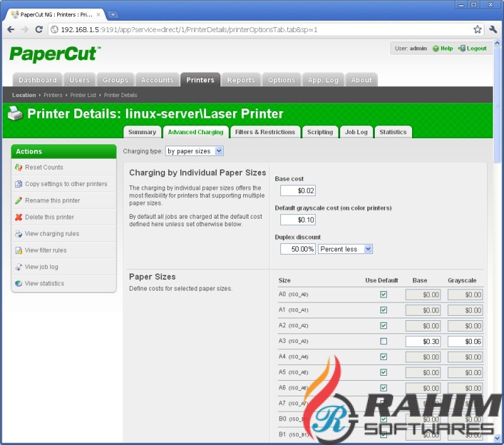This screenshot has height=445, width=504.
Task: Switch to the Scripting sub-tab
Action: pos(320,132)
